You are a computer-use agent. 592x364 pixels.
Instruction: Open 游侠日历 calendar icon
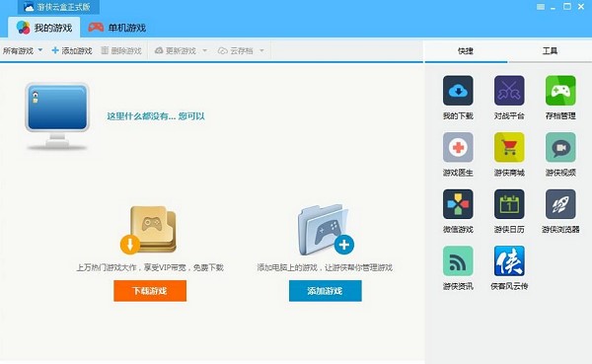(x=509, y=204)
